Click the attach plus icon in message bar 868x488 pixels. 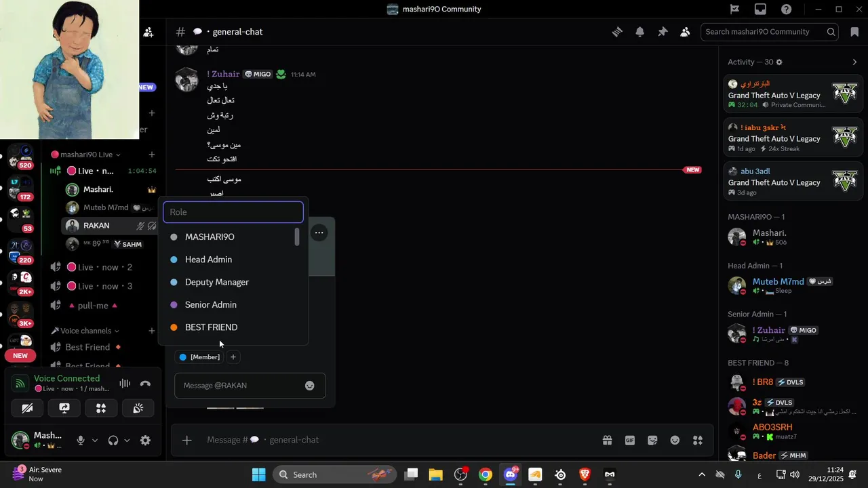[187, 440]
